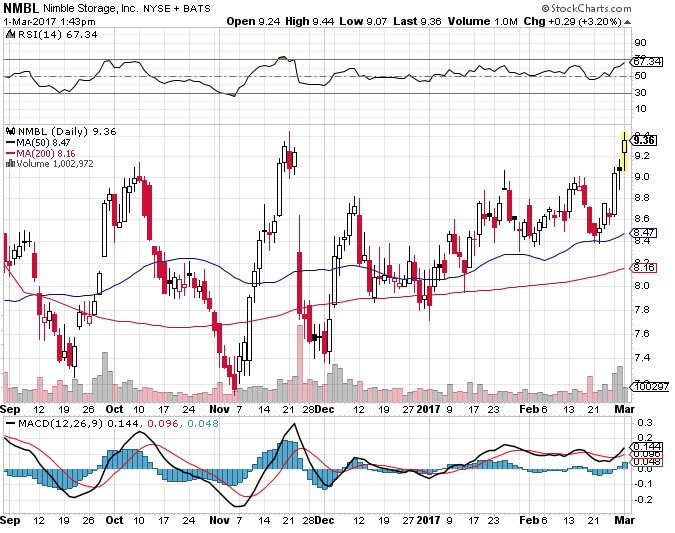Click the 50 level on RSI axis

[640, 76]
